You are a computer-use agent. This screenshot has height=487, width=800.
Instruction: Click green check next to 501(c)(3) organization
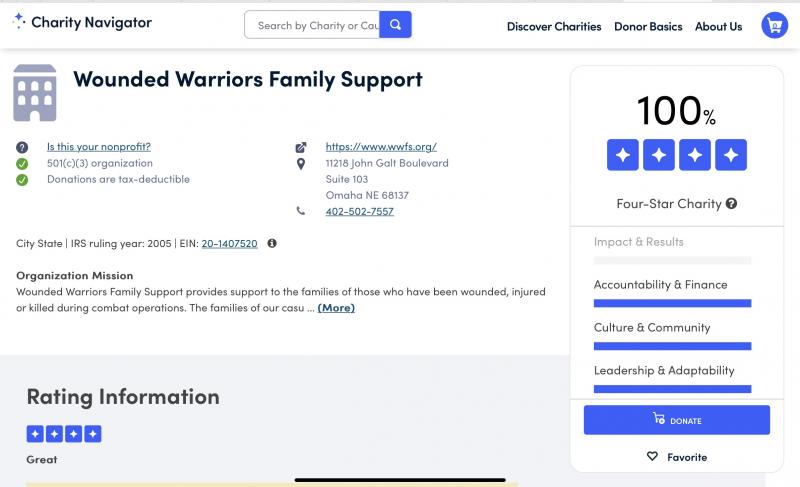pos(22,164)
